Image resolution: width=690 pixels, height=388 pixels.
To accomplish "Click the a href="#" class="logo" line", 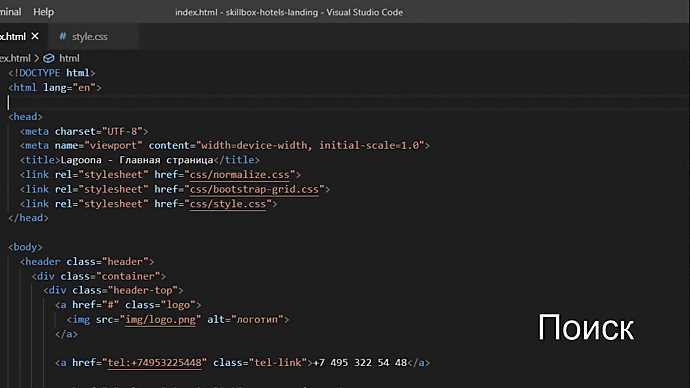I will click(x=128, y=305).
